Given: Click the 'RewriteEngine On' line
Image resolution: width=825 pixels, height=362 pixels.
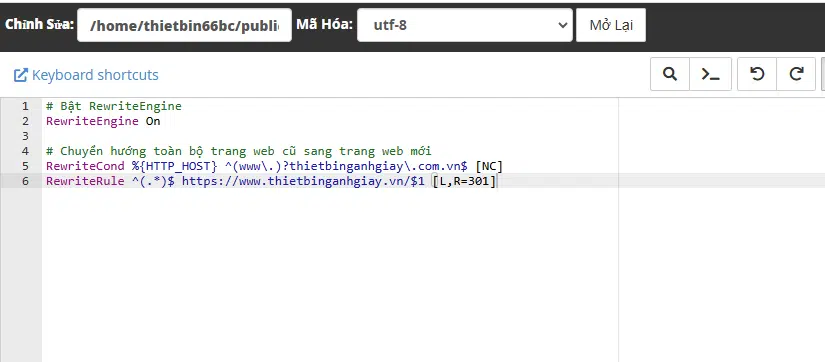Looking at the screenshot, I should tap(103, 121).
